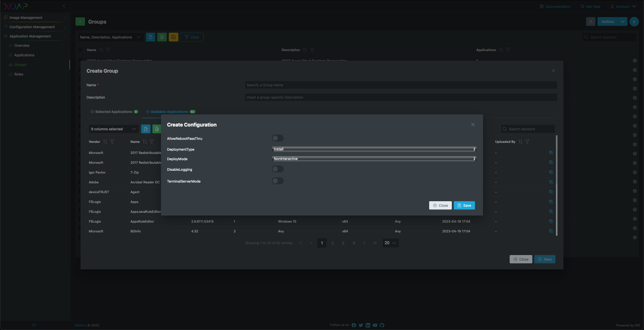Click the Group Name input field
This screenshot has height=330, width=644.
click(x=401, y=85)
